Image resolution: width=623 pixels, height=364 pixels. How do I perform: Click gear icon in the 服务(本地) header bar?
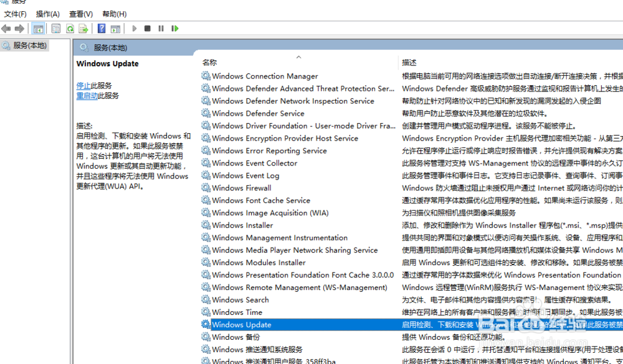point(84,48)
